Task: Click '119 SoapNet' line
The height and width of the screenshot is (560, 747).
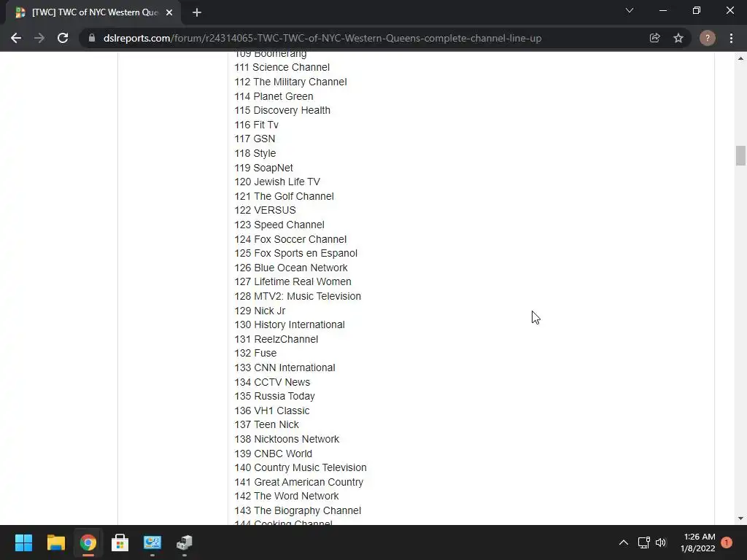Action: (x=264, y=168)
